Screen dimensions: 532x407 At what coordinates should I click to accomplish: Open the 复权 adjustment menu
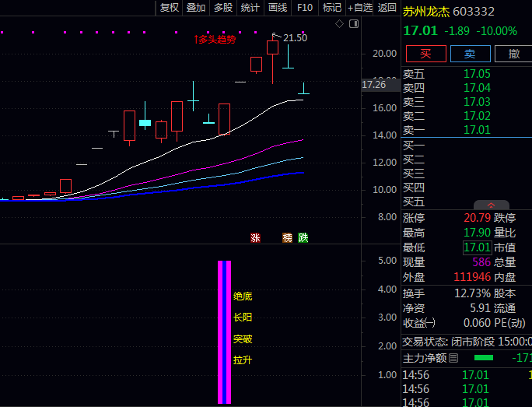click(169, 8)
